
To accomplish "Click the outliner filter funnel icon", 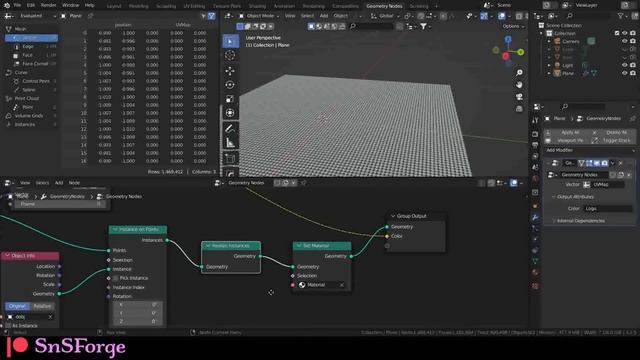I will coord(621,16).
